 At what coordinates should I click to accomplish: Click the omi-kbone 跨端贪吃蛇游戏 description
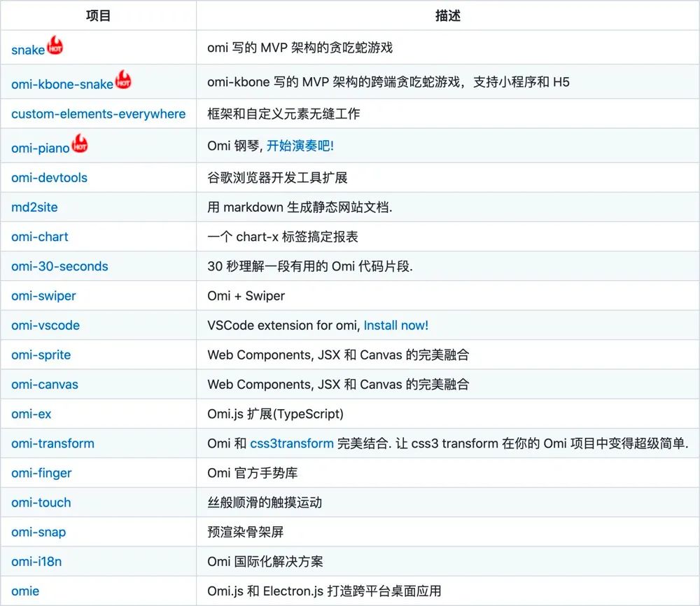click(388, 82)
